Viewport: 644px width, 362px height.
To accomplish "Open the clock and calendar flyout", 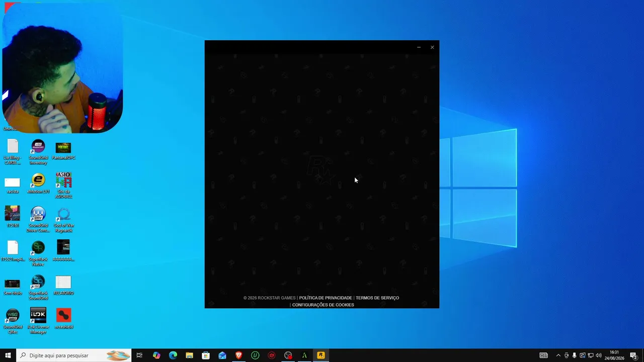I will click(x=614, y=355).
